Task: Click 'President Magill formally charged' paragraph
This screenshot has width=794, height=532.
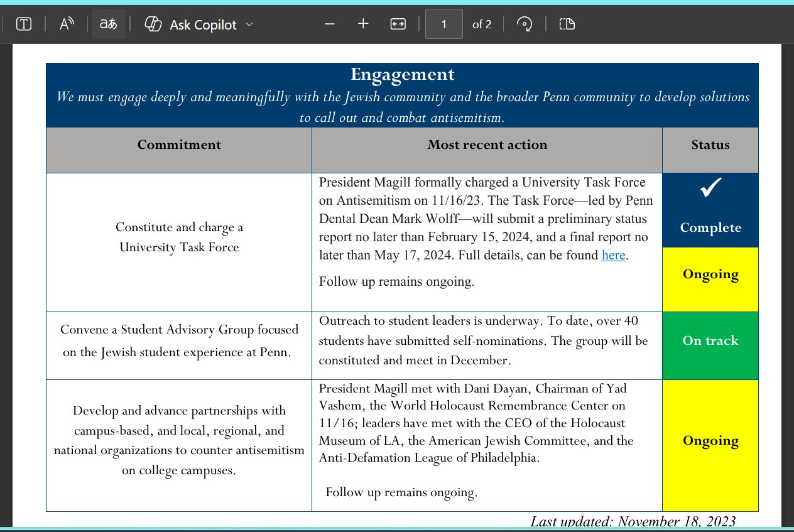Action: [486, 219]
